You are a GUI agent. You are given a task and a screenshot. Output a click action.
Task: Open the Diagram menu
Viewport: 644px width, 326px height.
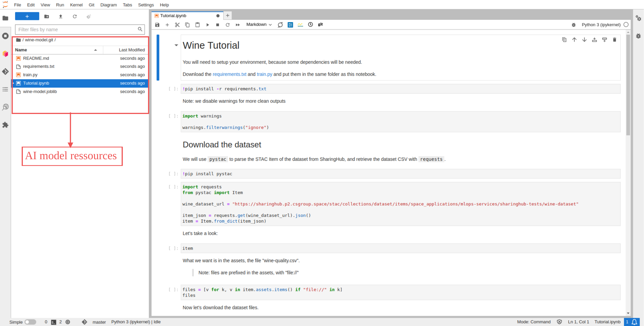click(108, 5)
